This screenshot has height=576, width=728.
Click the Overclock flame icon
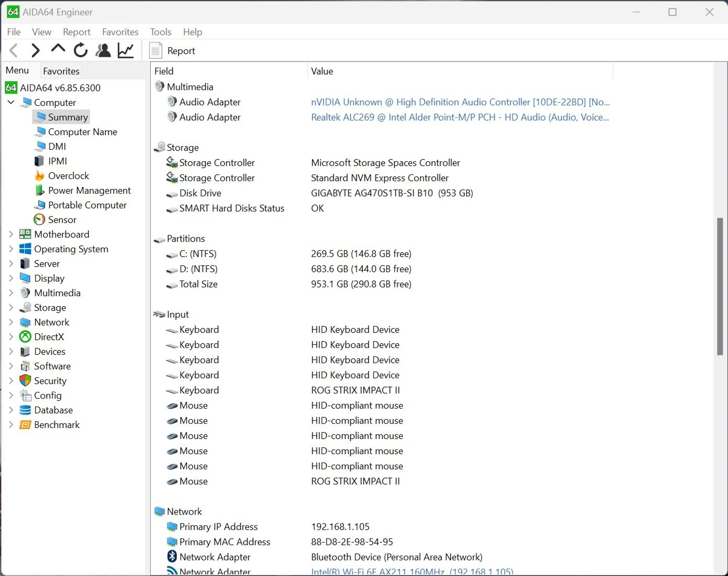pos(39,176)
